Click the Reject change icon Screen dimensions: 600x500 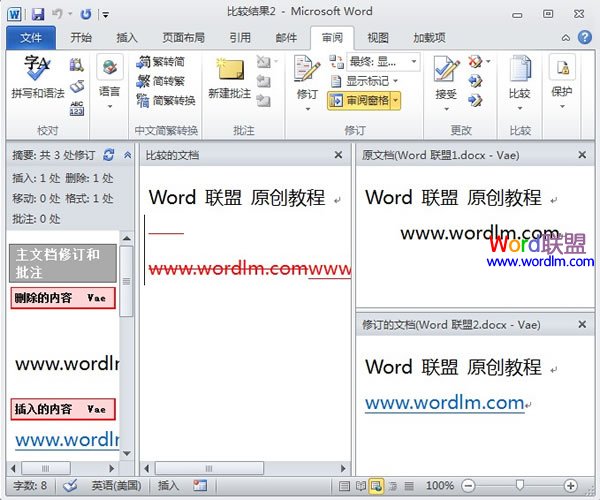[x=475, y=62]
